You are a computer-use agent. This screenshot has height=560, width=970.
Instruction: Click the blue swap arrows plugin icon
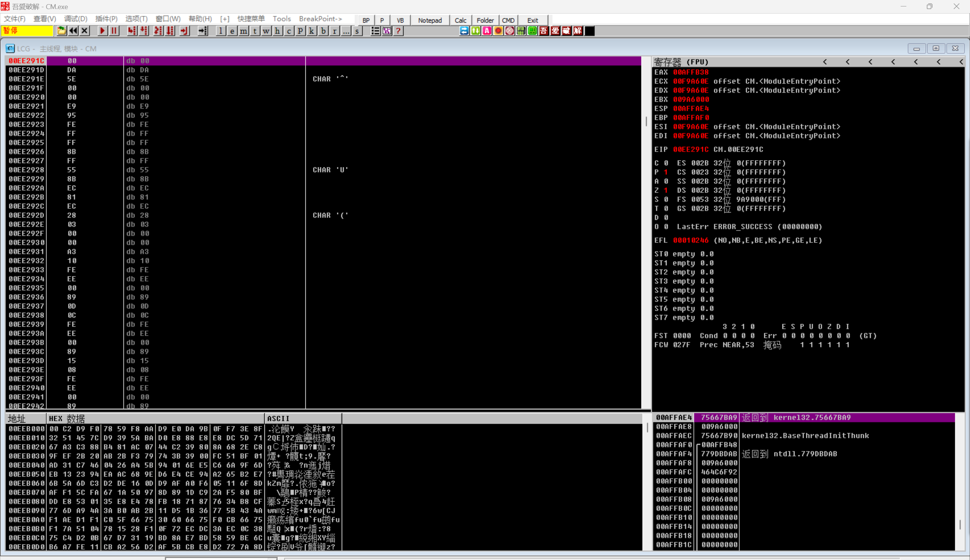tap(464, 31)
